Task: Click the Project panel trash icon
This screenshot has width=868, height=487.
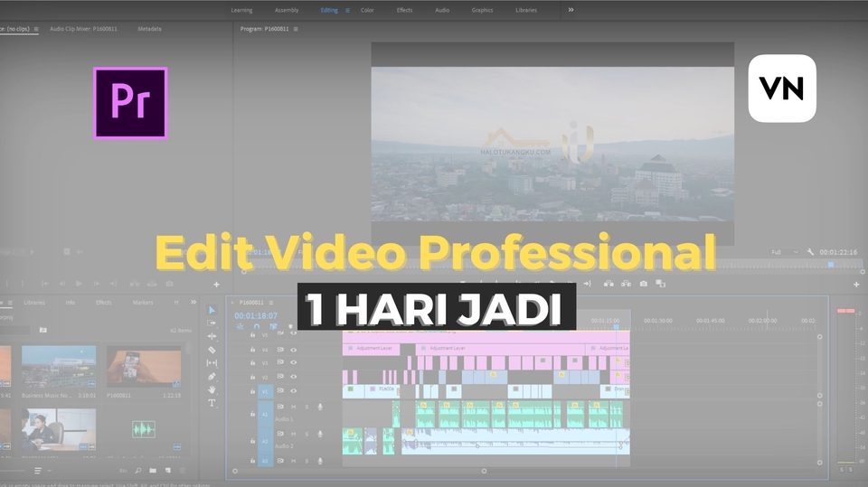Action: pos(183,471)
